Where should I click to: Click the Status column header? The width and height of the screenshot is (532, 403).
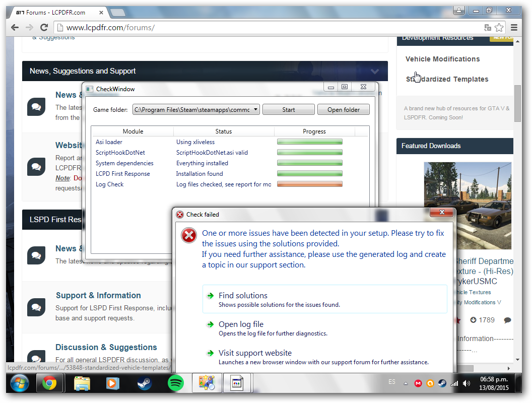224,131
